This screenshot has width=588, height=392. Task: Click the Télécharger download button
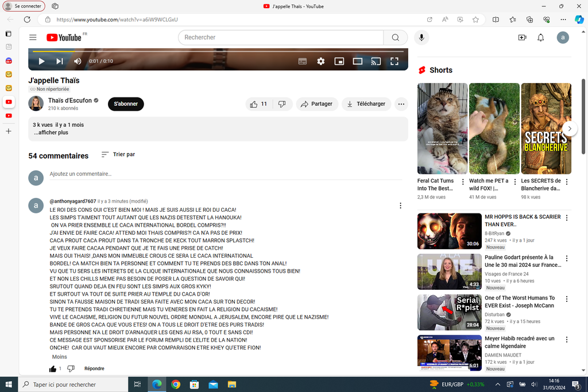pyautogui.click(x=366, y=104)
